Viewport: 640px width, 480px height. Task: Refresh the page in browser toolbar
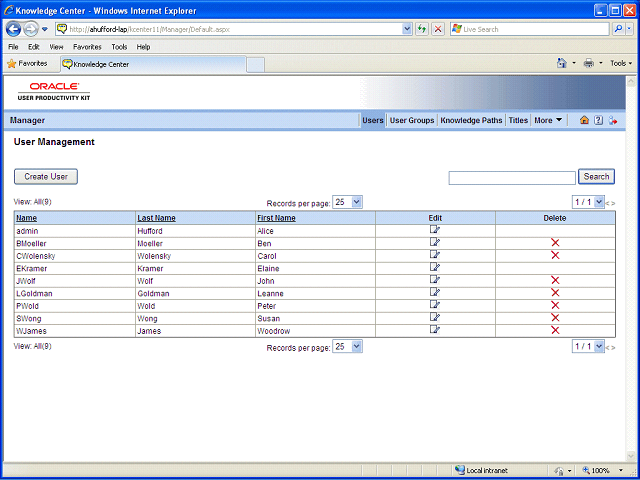[422, 29]
